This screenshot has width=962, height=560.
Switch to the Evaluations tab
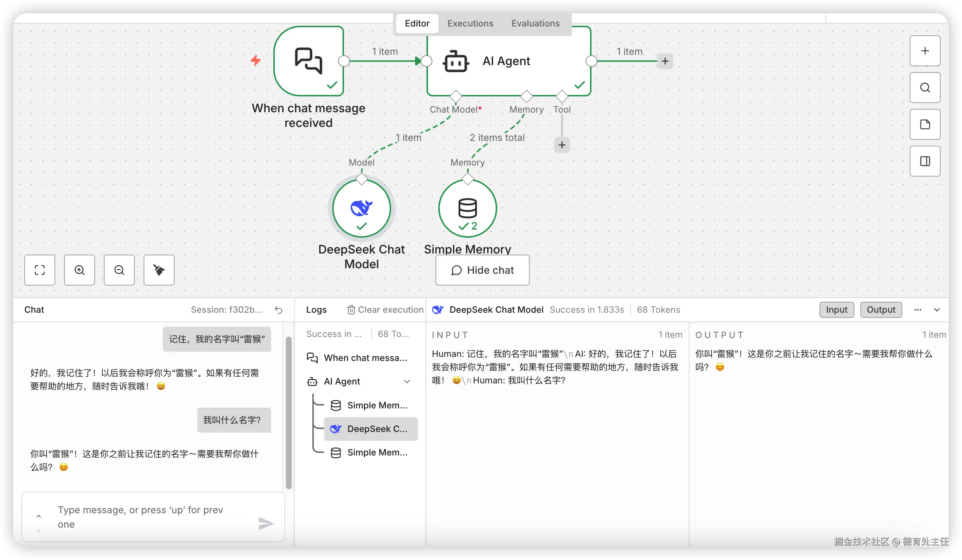coord(535,24)
